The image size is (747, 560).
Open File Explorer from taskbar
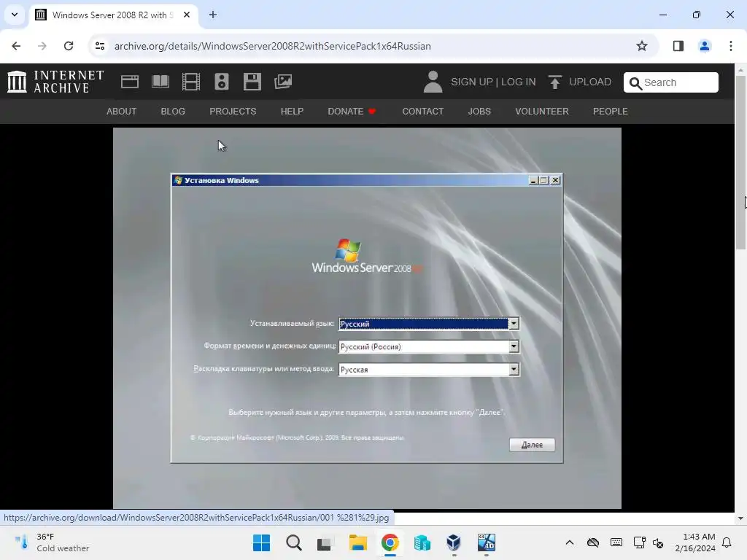point(357,542)
